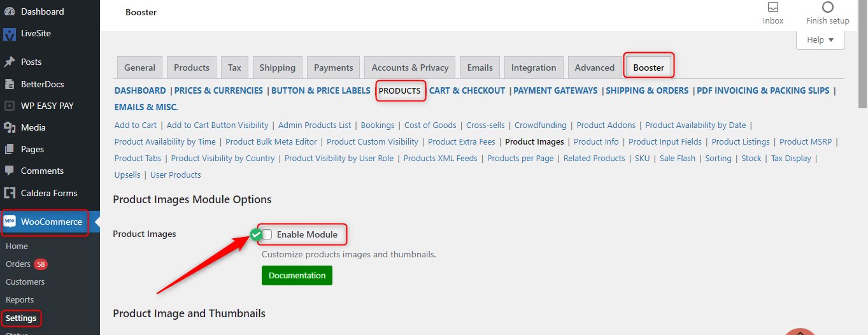Image resolution: width=868 pixels, height=335 pixels.
Task: Open WooCommerce Orders submenu
Action: (x=18, y=264)
